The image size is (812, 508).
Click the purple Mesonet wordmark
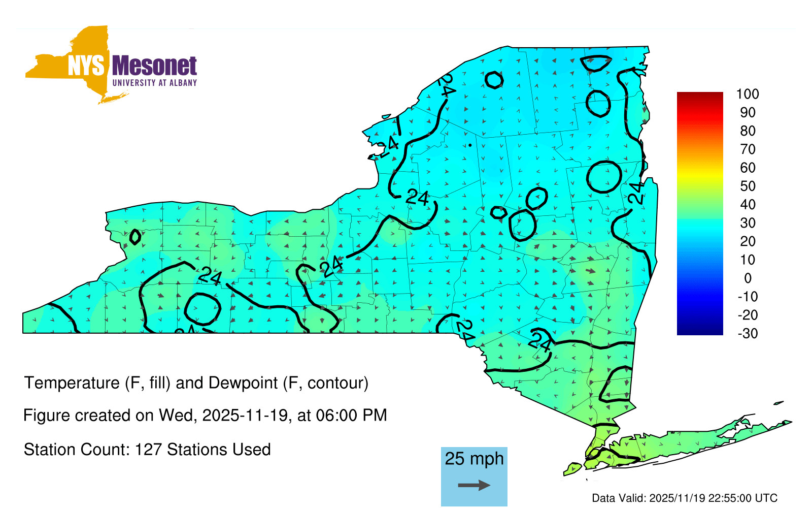(x=154, y=66)
